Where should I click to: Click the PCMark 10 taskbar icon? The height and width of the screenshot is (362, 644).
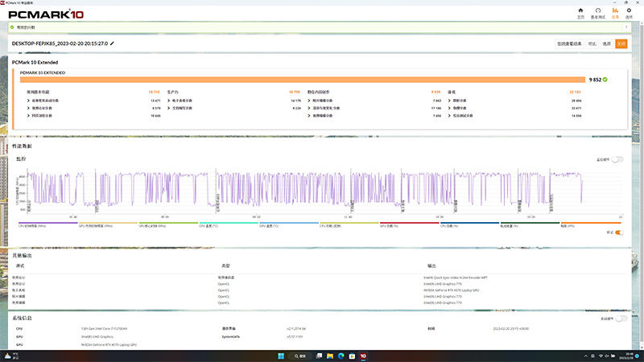tap(363, 356)
